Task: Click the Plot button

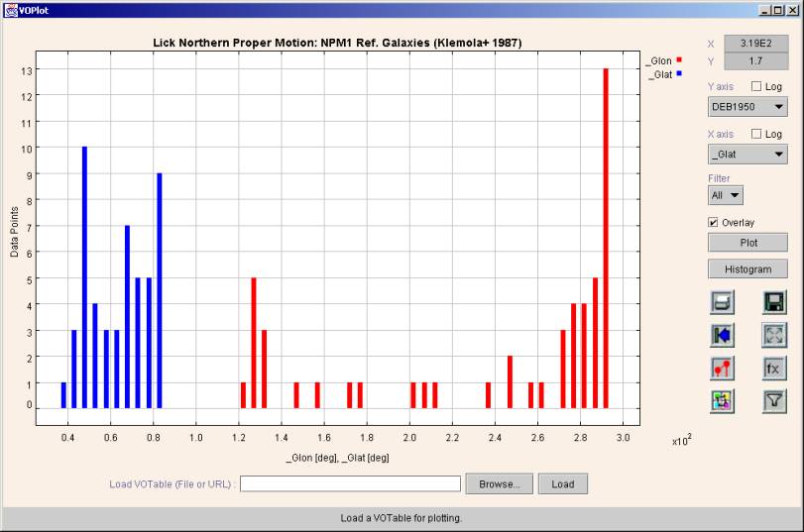Action: coord(747,243)
